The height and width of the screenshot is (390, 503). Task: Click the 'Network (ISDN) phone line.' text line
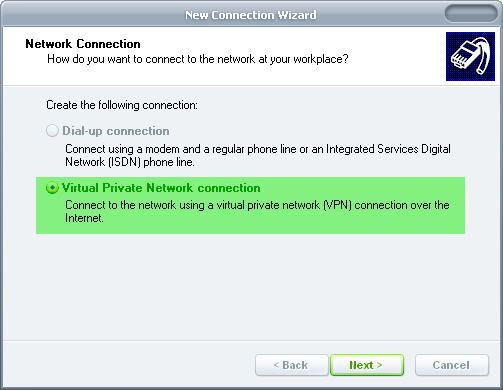pyautogui.click(x=130, y=162)
